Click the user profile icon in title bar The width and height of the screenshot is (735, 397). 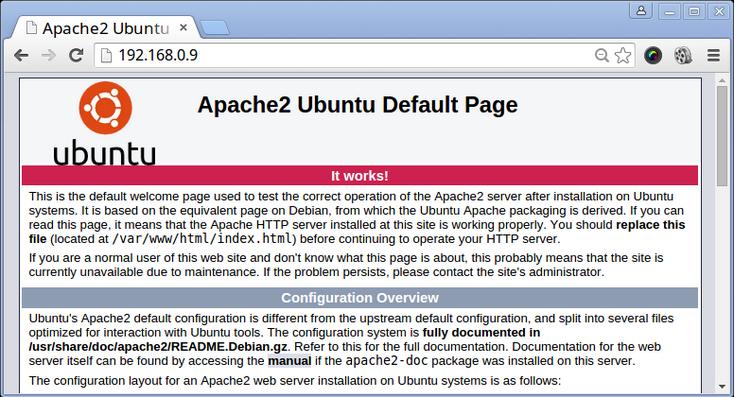click(641, 10)
